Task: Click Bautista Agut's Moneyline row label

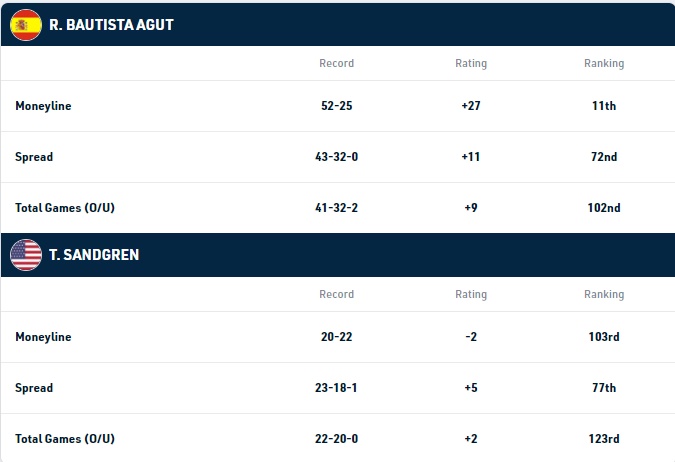Action: click(43, 106)
